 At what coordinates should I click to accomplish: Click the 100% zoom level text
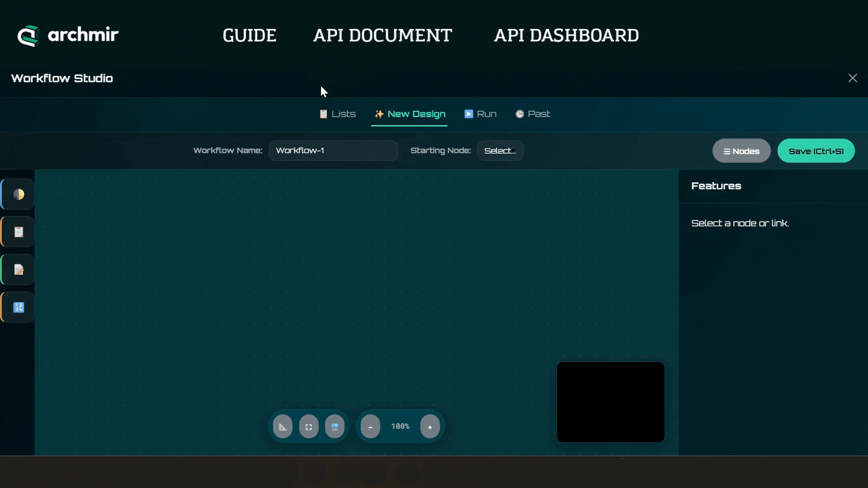click(x=400, y=426)
